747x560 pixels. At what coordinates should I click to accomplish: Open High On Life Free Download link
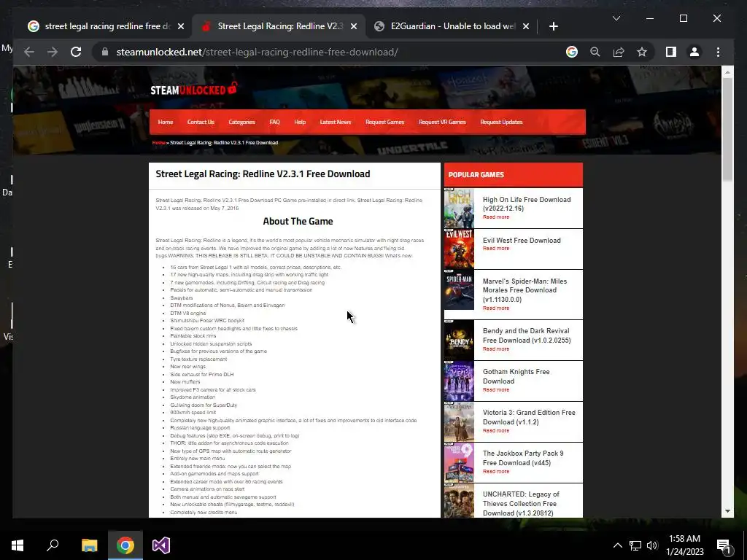(527, 204)
